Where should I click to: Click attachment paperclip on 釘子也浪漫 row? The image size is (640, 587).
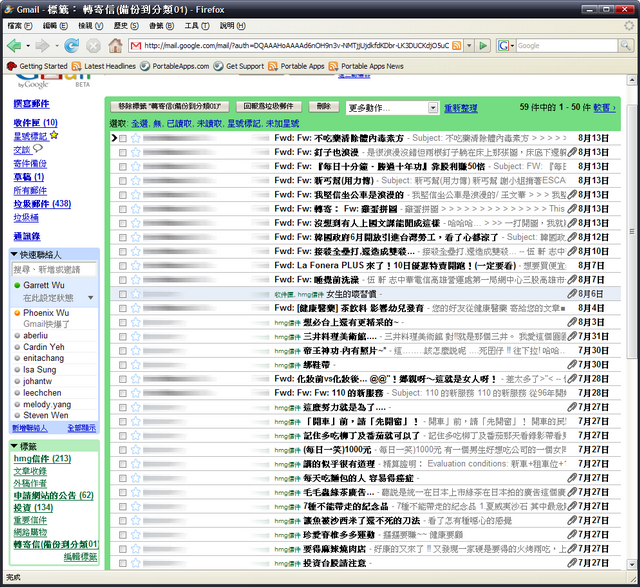pos(572,153)
